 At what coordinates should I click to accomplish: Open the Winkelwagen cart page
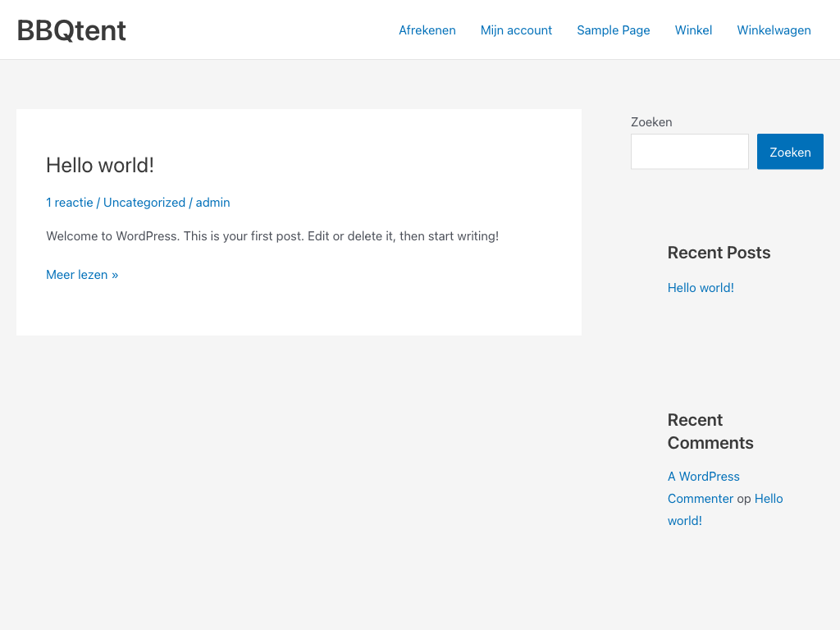click(774, 30)
